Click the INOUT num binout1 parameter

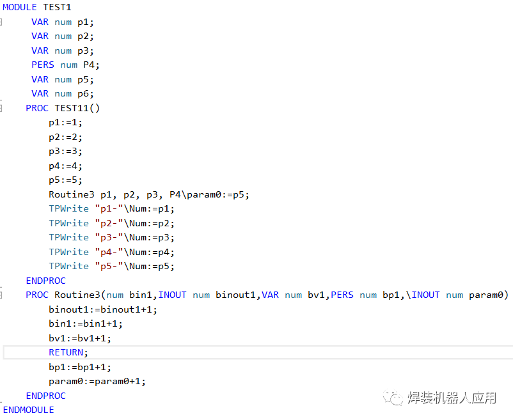tap(207, 295)
